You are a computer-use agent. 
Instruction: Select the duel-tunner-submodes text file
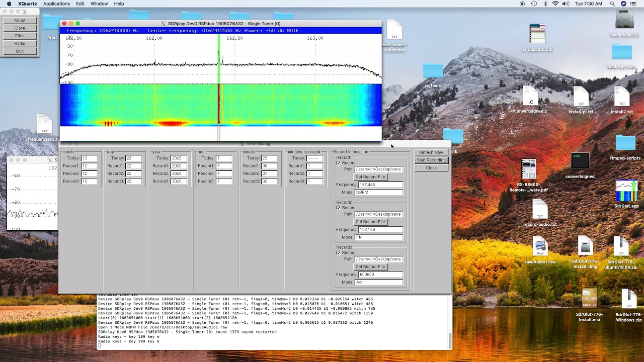394,30
